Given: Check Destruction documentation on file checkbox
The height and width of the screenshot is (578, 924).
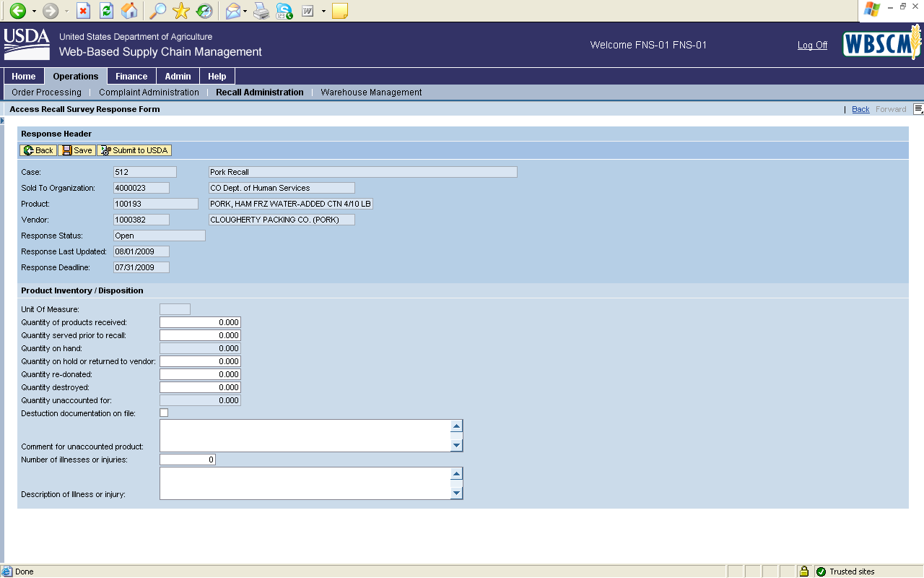Looking at the screenshot, I should (x=164, y=413).
